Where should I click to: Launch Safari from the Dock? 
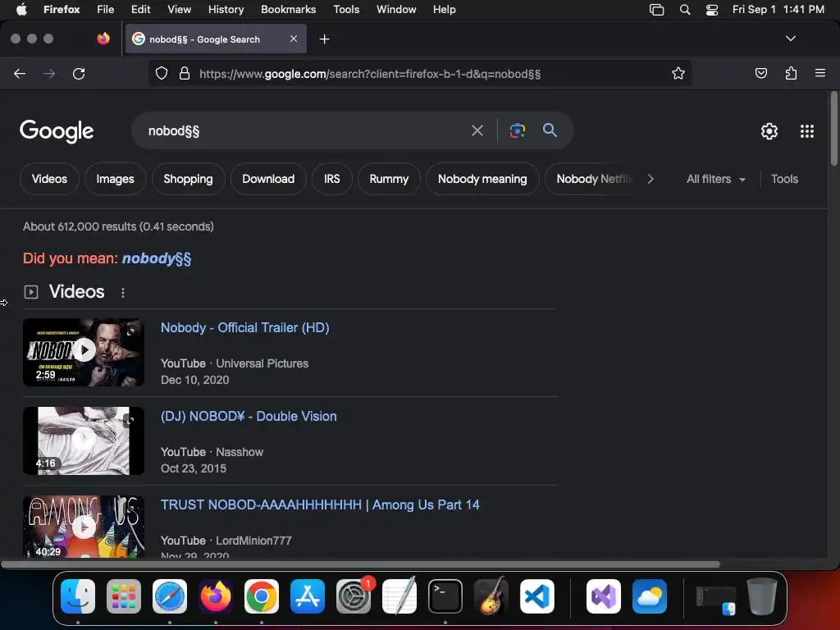pos(170,596)
